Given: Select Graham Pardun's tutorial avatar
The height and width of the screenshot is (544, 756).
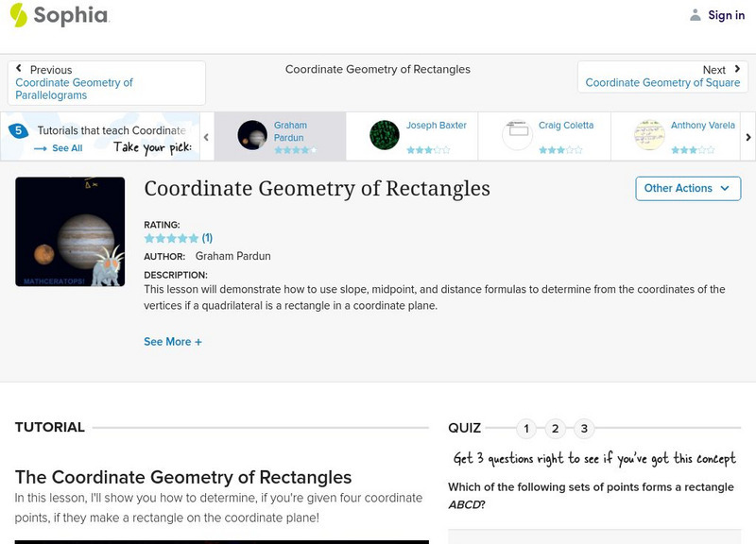Looking at the screenshot, I should (252, 135).
